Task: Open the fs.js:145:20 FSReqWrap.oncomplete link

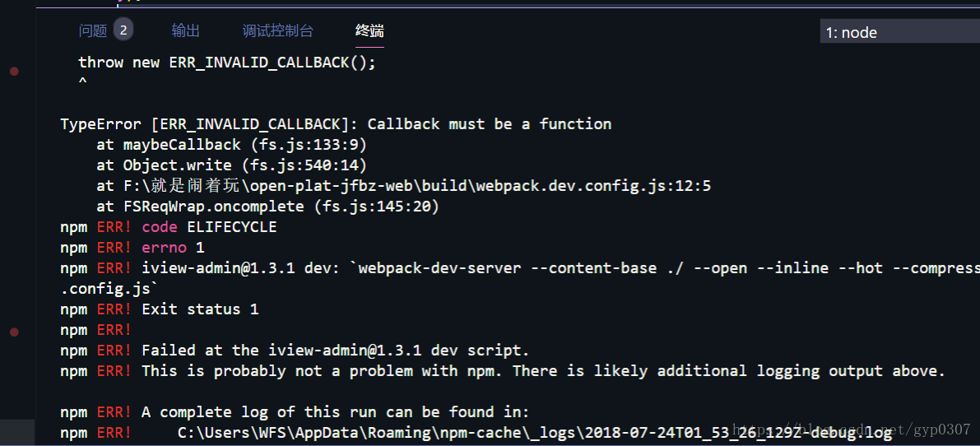Action: [377, 207]
